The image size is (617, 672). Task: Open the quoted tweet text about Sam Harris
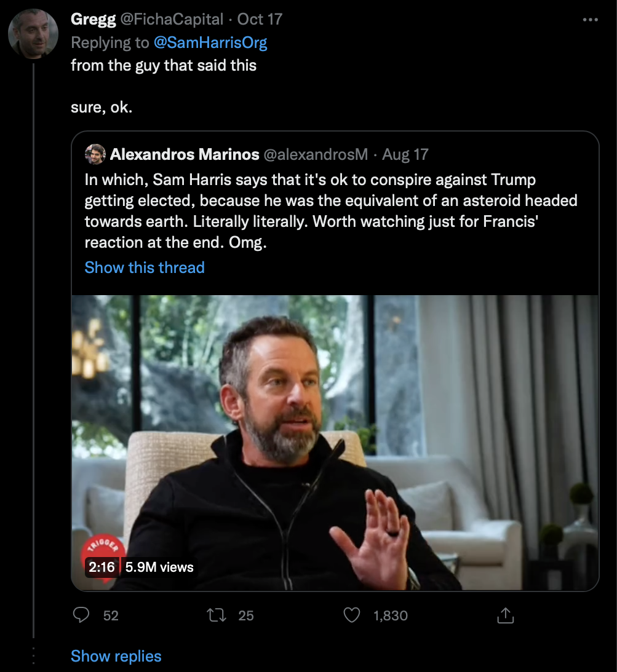tap(331, 211)
